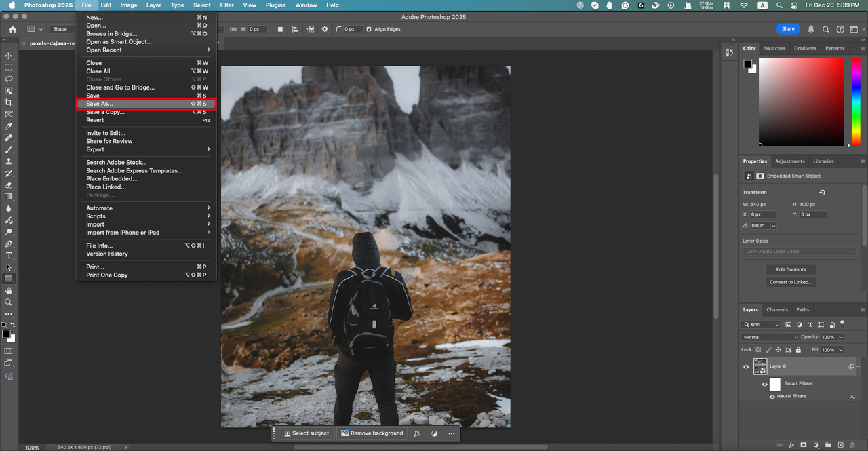Switch to the Channels tab
Screen dimensions: 868x451
(x=777, y=309)
